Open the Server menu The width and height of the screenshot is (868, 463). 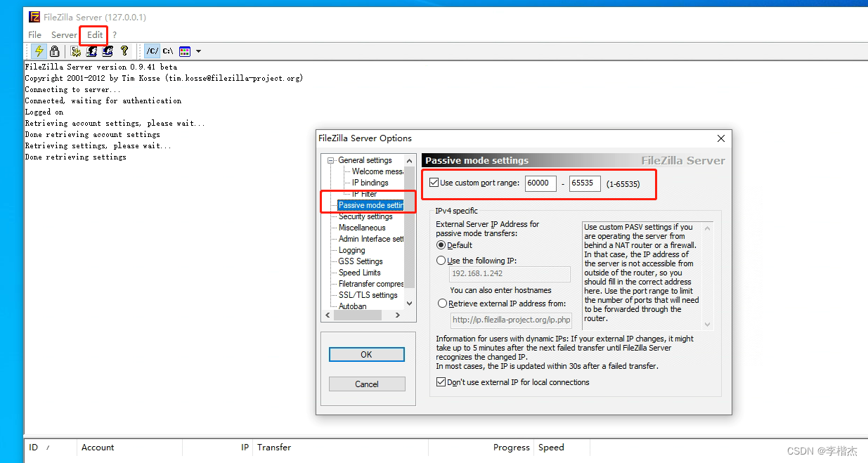click(x=64, y=34)
